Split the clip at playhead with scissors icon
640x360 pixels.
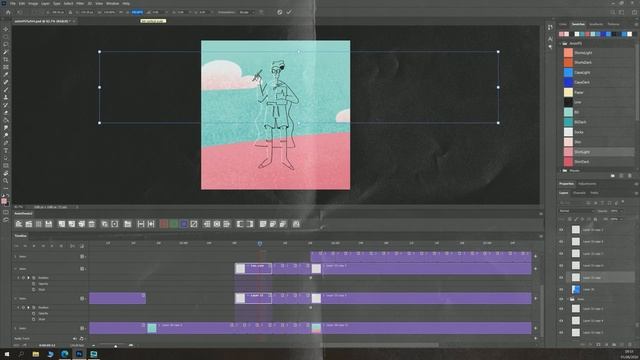coord(72,246)
